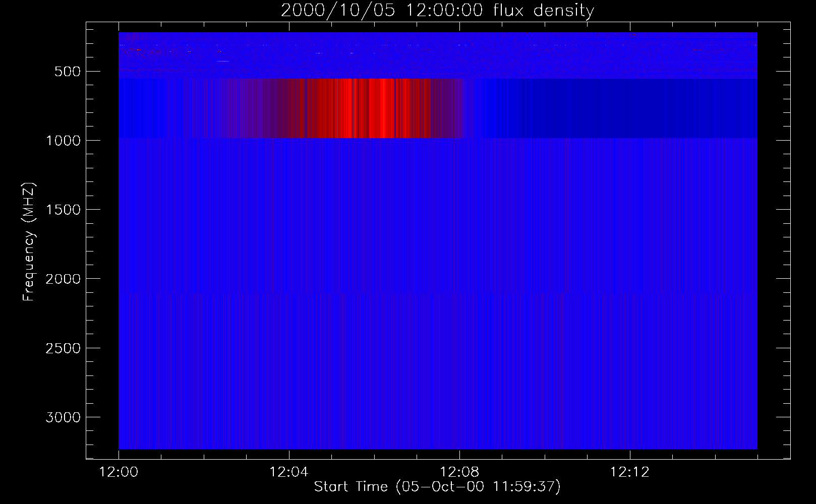Image resolution: width=816 pixels, height=504 pixels.
Task: Click the 1500 frequency tick label
Action: (63, 210)
